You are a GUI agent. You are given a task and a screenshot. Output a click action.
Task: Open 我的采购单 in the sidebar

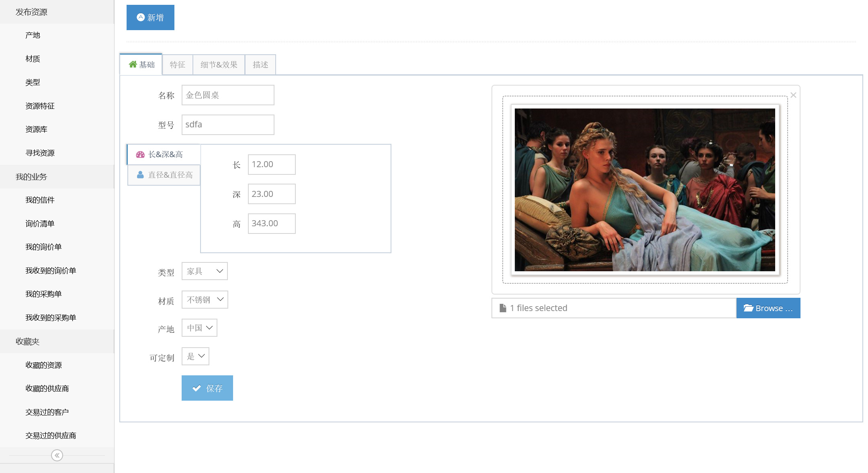pos(57,294)
